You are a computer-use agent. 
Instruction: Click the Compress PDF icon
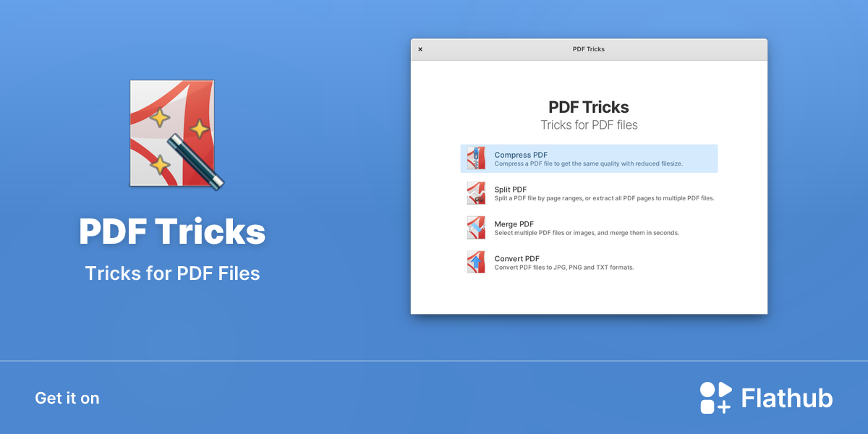476,158
